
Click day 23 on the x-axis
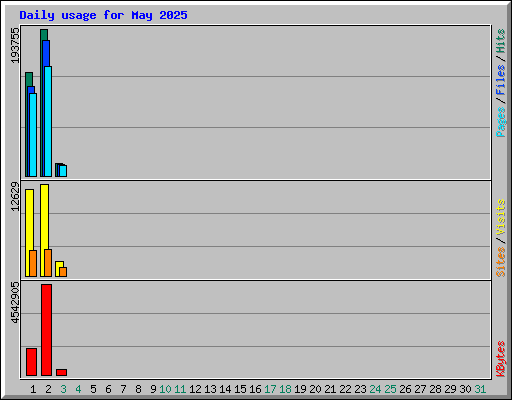click(360, 389)
